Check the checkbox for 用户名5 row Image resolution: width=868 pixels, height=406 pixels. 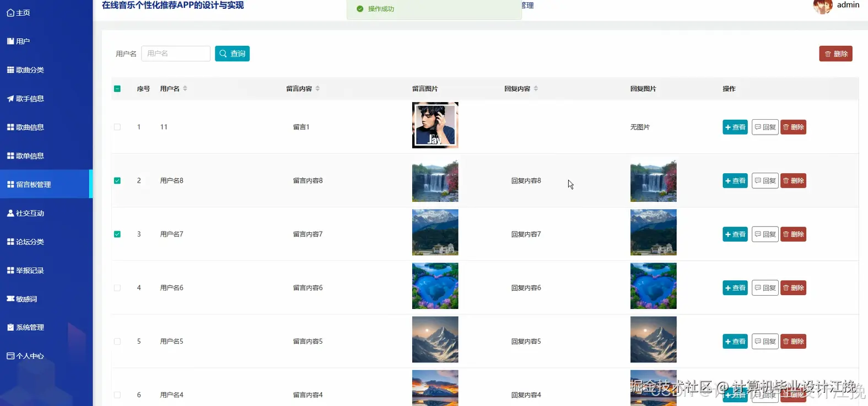(117, 341)
